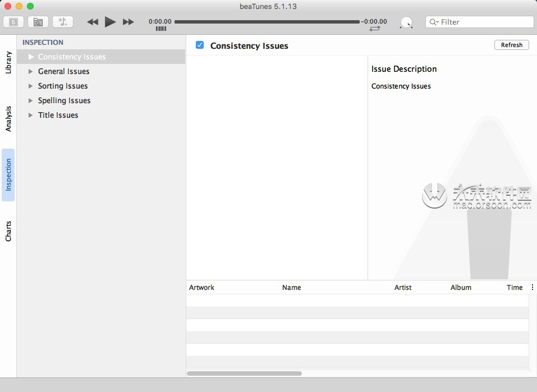Image resolution: width=537 pixels, height=392 pixels.
Task: Start playback with the play button
Action: click(x=110, y=22)
